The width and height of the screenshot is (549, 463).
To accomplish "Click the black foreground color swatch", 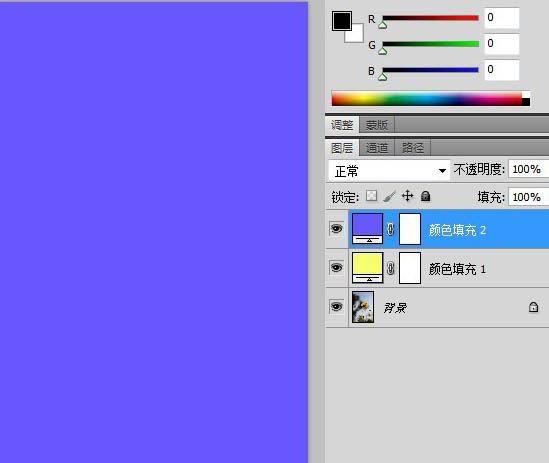I will 342,21.
